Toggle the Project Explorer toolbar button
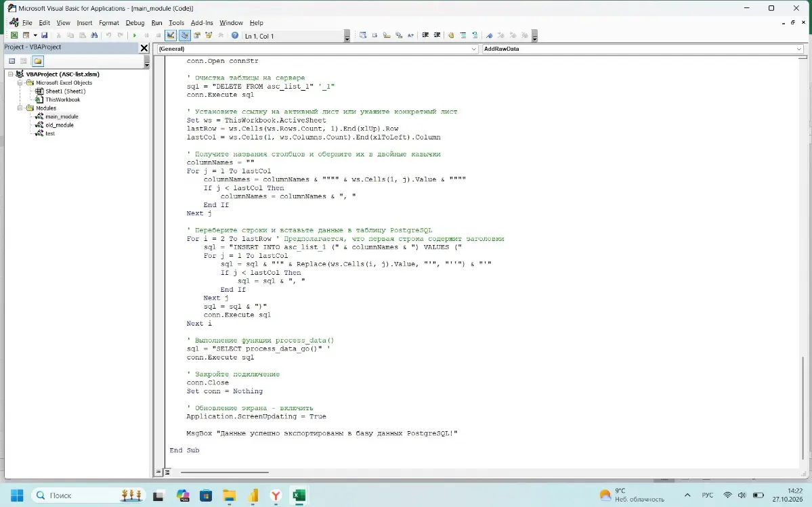This screenshot has height=507, width=812. click(x=184, y=35)
